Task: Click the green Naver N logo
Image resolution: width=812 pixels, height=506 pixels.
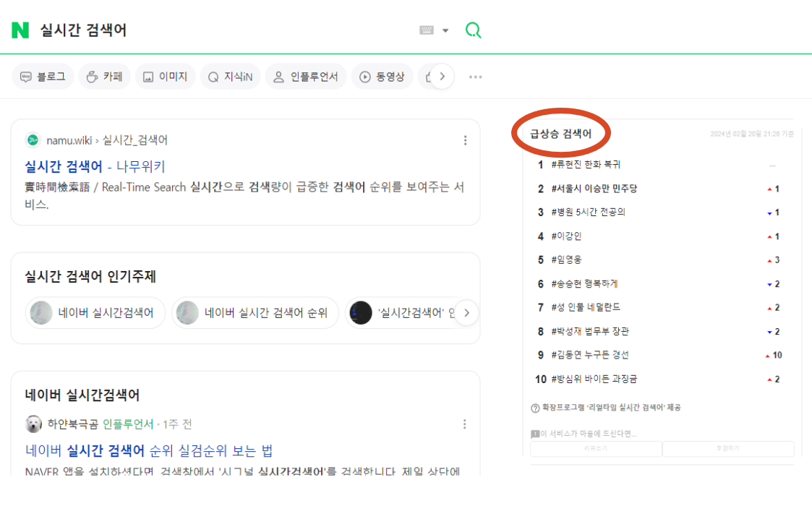Action: coord(19,30)
